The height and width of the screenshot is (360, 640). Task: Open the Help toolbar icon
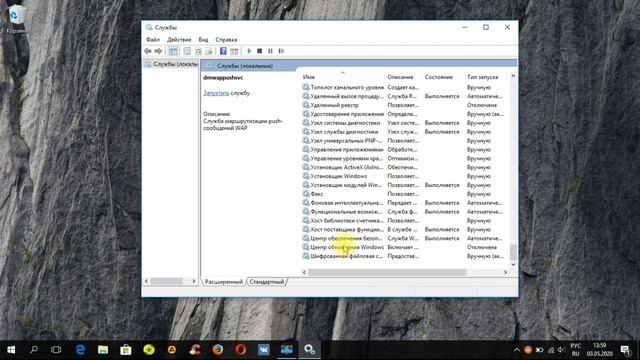pos(223,51)
